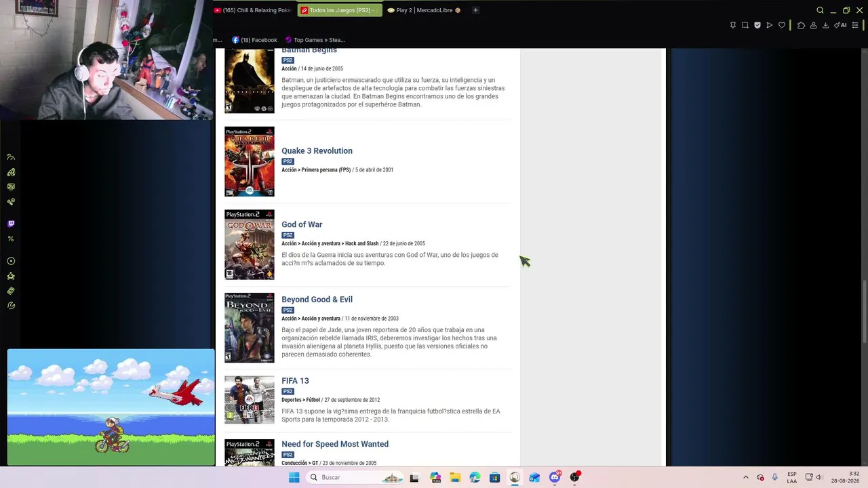Viewport: 868px width, 488px height.
Task: Open the snapshot capture tool icon
Action: pos(745,25)
